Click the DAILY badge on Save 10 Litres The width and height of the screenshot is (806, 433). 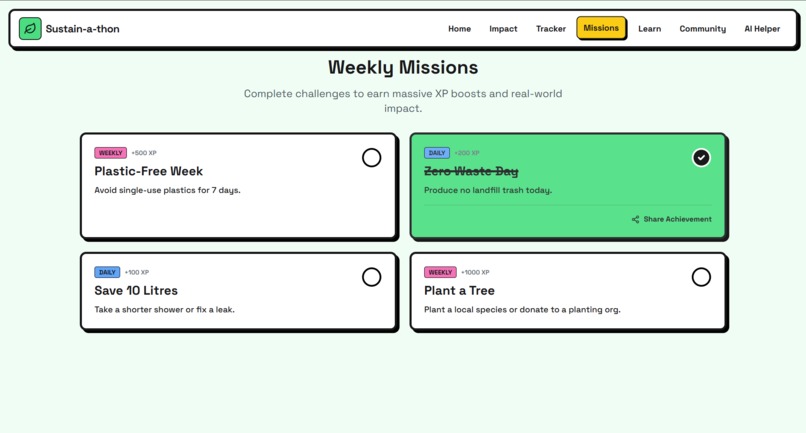[107, 272]
